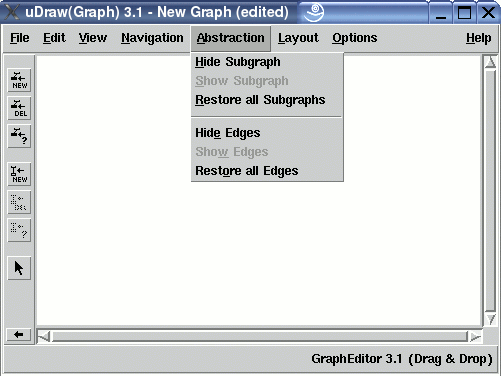Close the open Abstraction menu
501x376 pixels.
[x=231, y=38]
